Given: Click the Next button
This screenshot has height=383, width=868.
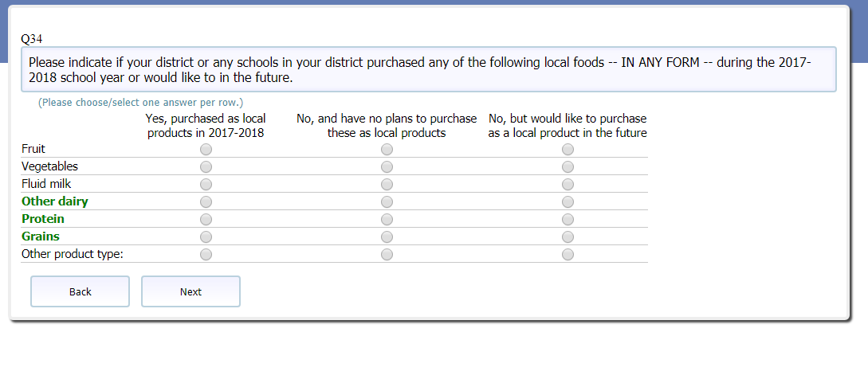Looking at the screenshot, I should [x=190, y=291].
